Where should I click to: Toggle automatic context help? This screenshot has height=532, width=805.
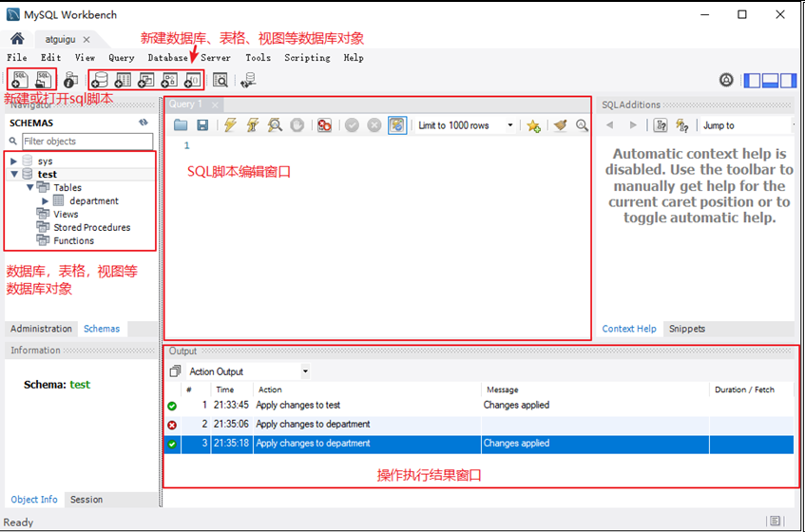(682, 125)
